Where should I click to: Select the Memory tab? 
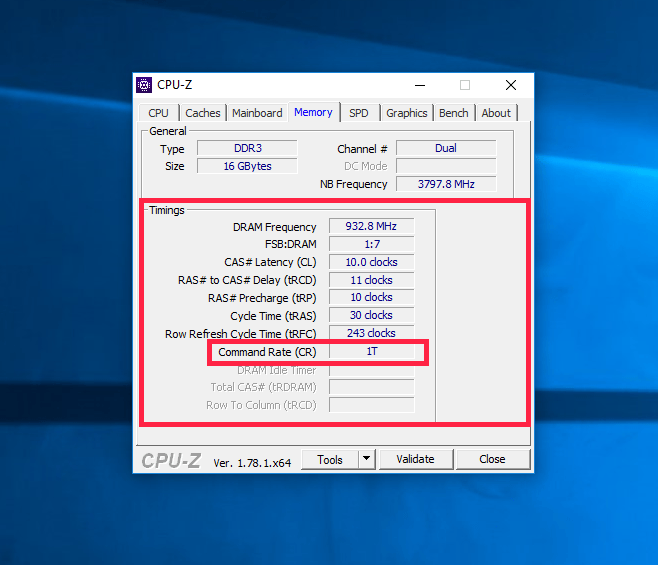pos(313,112)
